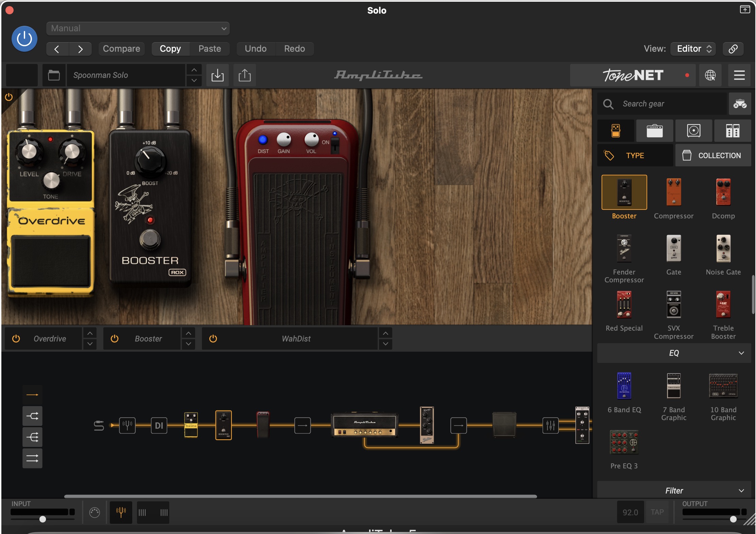This screenshot has width=756, height=534.
Task: Open the View Editor dropdown
Action: point(693,49)
